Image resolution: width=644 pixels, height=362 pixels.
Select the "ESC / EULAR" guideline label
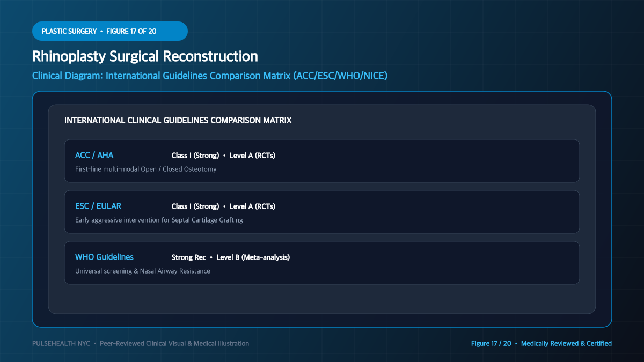pos(98,206)
